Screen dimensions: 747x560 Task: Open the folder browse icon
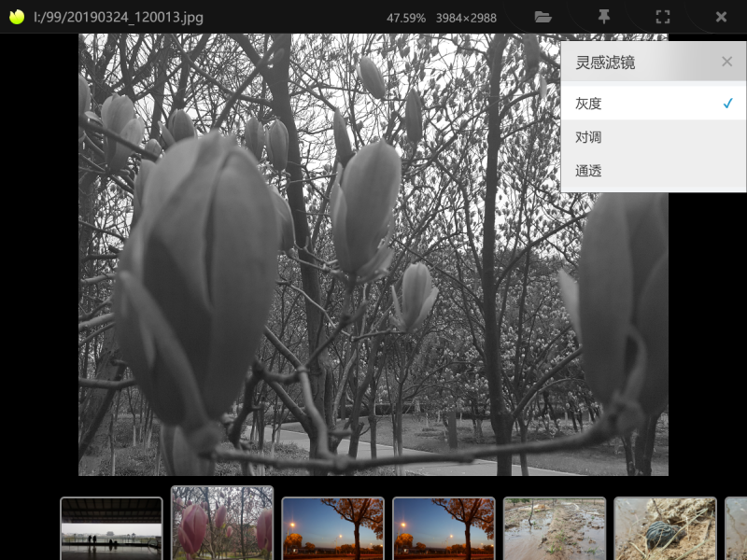tap(543, 17)
